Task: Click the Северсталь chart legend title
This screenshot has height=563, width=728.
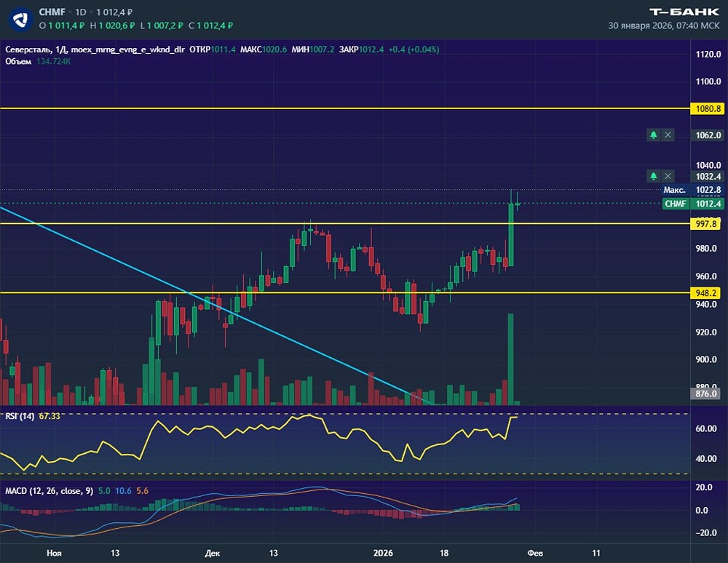Action: click(x=29, y=49)
